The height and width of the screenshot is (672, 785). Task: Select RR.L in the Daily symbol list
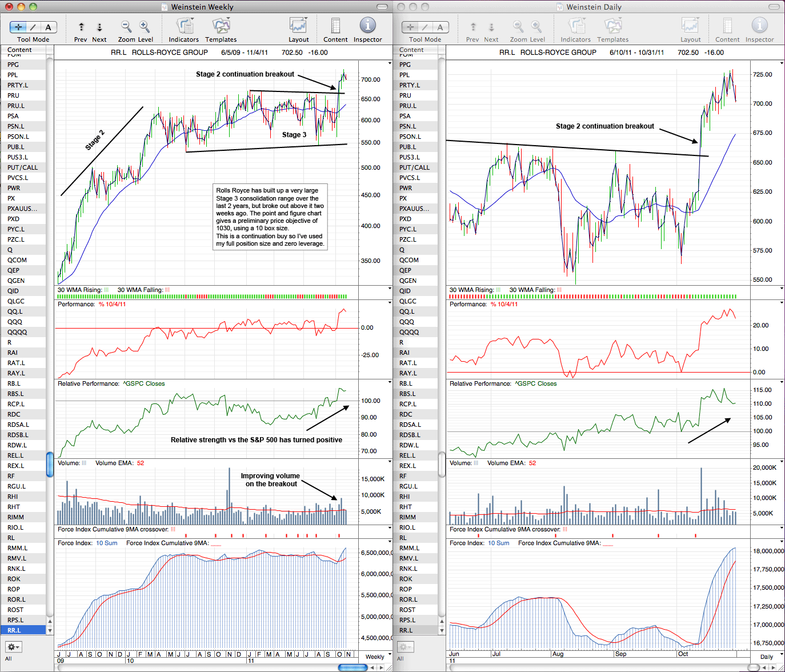(x=415, y=630)
